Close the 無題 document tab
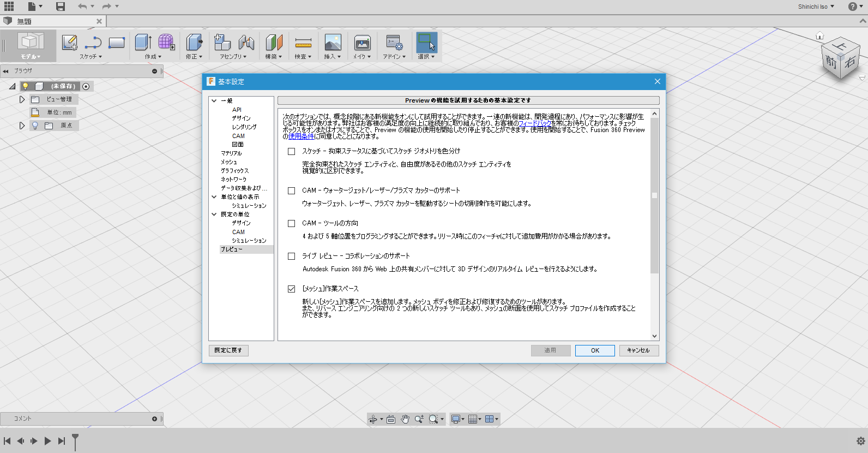 (99, 21)
